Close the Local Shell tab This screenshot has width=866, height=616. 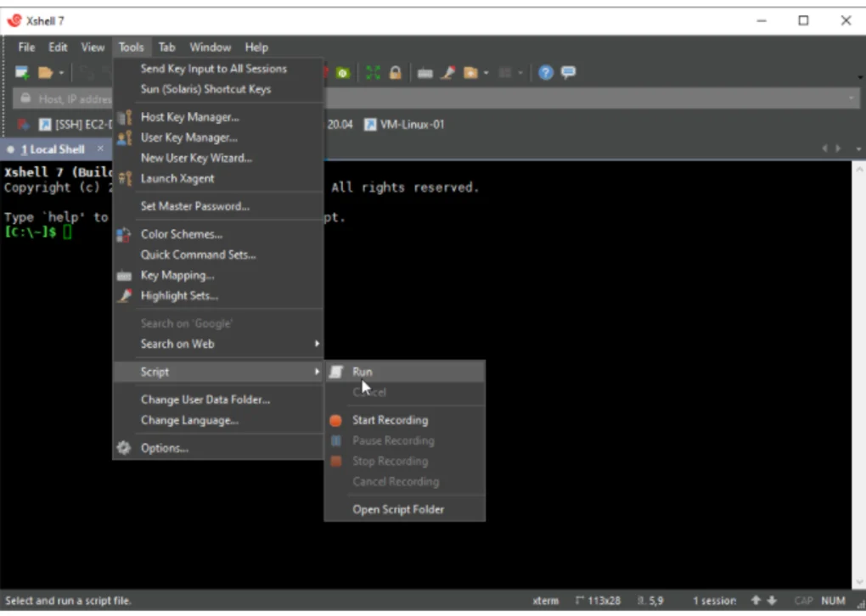[99, 148]
